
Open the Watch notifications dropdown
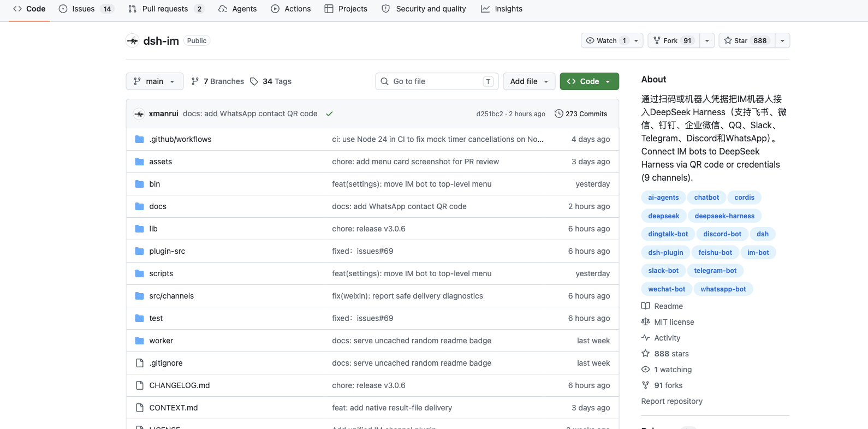tap(612, 41)
